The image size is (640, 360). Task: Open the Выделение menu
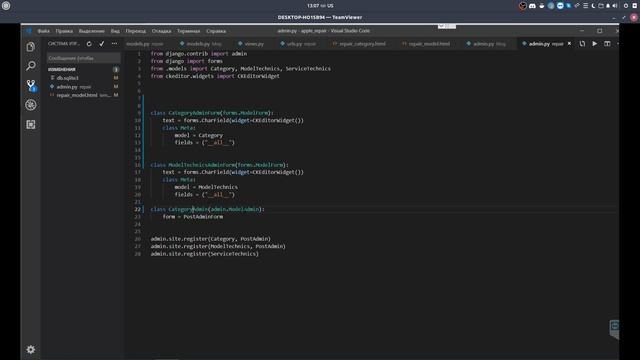point(91,31)
